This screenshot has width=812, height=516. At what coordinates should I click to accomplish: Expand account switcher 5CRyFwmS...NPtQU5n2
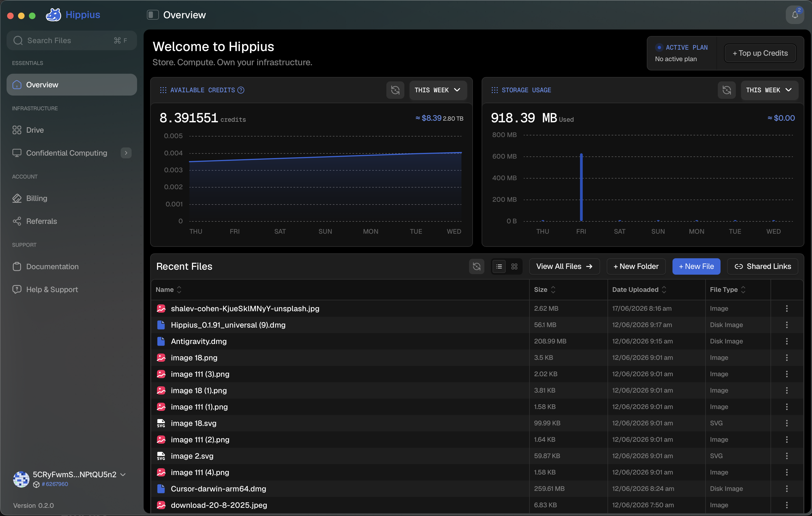(79, 475)
